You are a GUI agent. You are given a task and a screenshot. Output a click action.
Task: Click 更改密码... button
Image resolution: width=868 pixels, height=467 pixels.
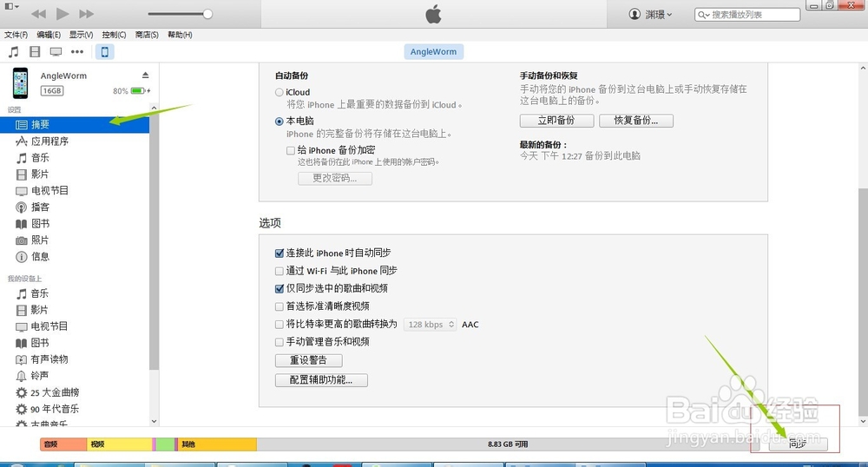pyautogui.click(x=335, y=178)
